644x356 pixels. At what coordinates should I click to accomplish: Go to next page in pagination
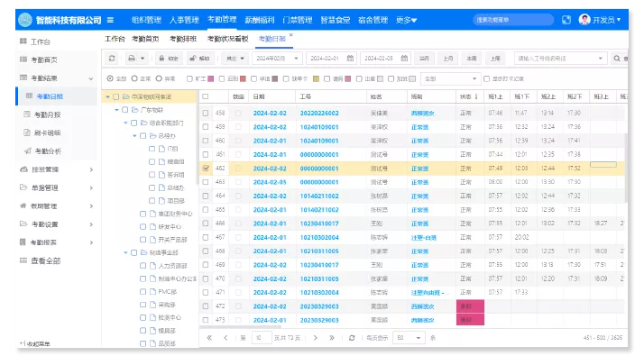click(x=315, y=337)
